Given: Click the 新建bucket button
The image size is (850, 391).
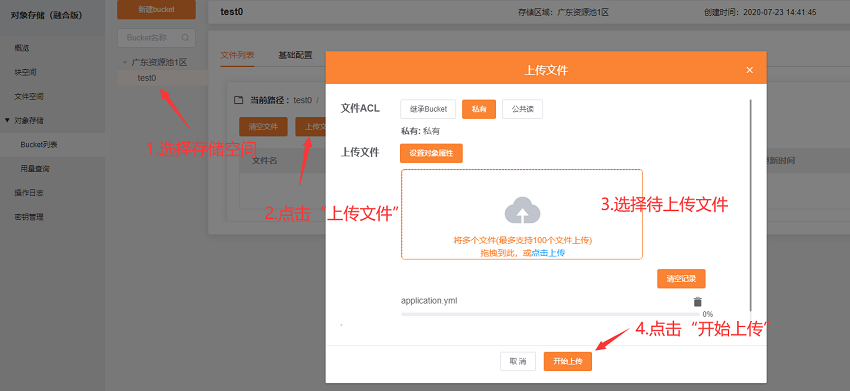Looking at the screenshot, I should [x=156, y=10].
